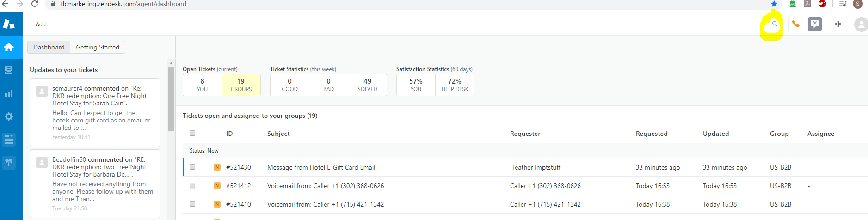The width and height of the screenshot is (868, 220).
Task: Click the orange phone Talk icon
Action: click(795, 24)
